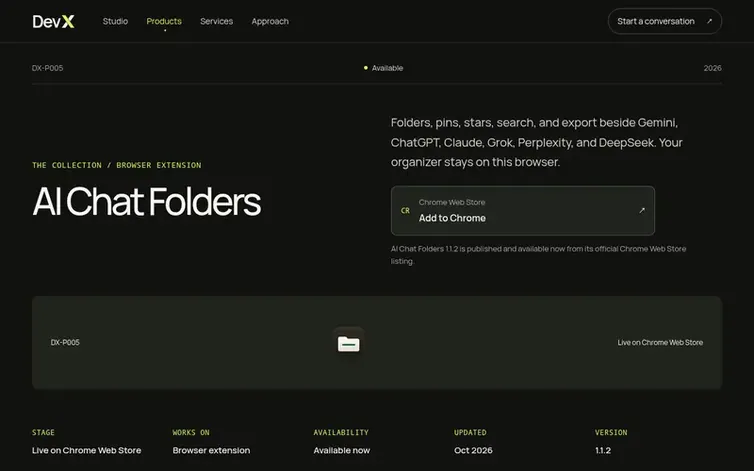This screenshot has height=471, width=754.
Task: Click the VERSION label
Action: [x=611, y=433]
